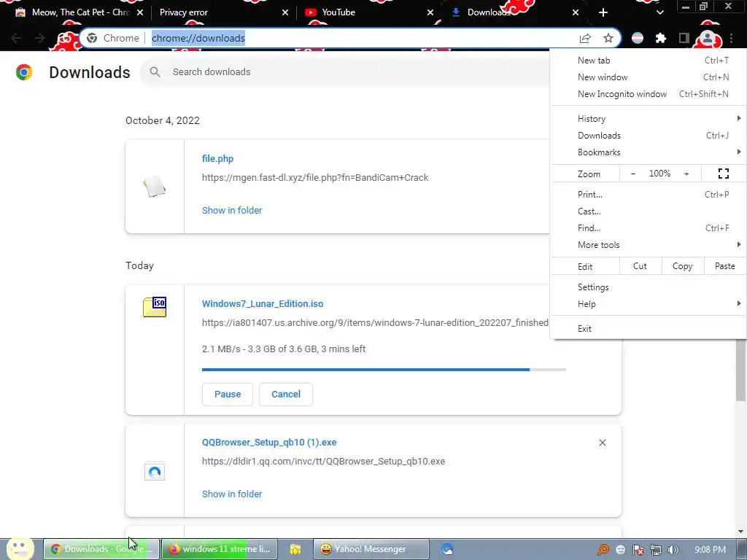747x560 pixels.
Task: Expand the History submenu
Action: 649,119
